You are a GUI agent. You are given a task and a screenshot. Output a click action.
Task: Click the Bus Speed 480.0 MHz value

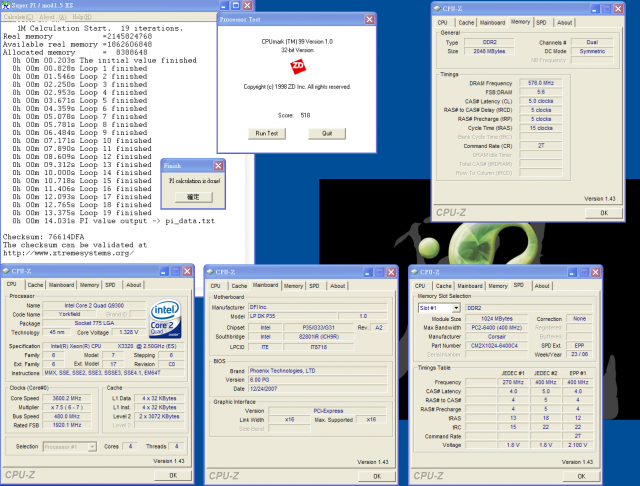(67, 416)
